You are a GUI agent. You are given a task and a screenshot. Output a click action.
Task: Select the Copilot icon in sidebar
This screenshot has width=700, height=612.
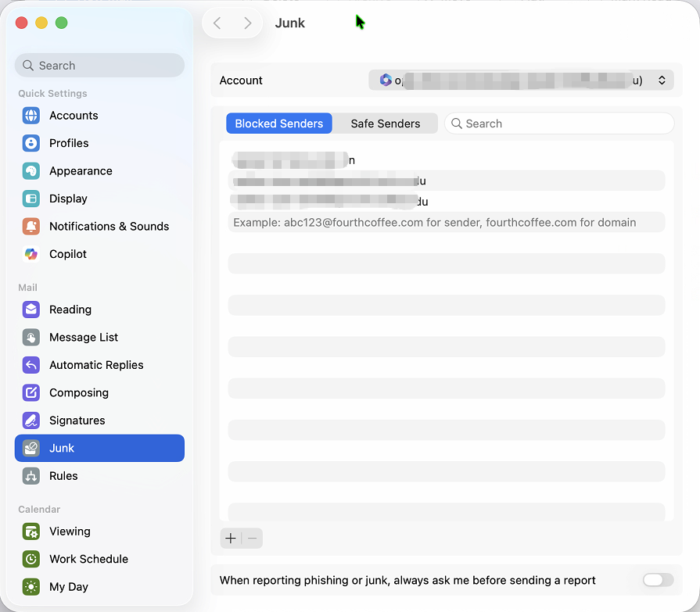(x=31, y=254)
